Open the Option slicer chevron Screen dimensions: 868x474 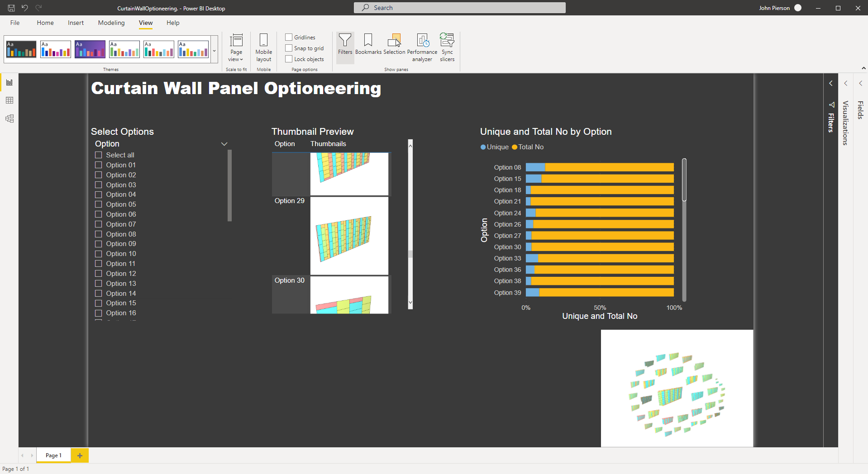tap(224, 144)
